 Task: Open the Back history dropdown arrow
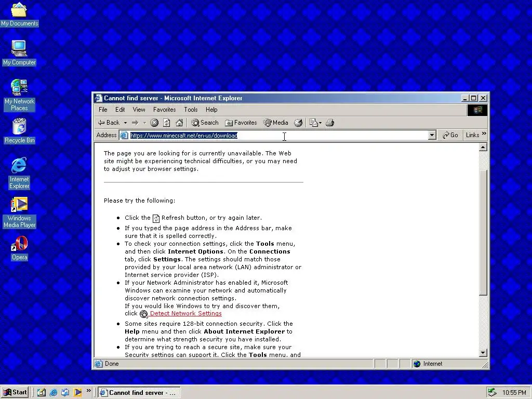pos(125,123)
